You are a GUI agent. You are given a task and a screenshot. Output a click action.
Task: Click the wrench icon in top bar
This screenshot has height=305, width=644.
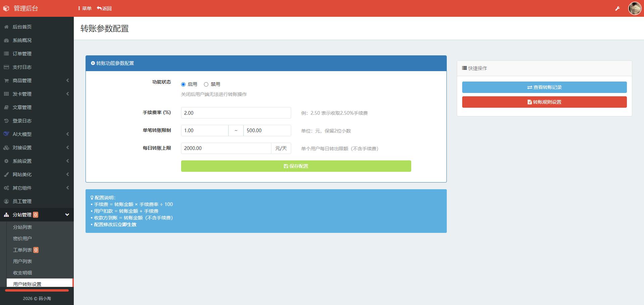pos(617,8)
